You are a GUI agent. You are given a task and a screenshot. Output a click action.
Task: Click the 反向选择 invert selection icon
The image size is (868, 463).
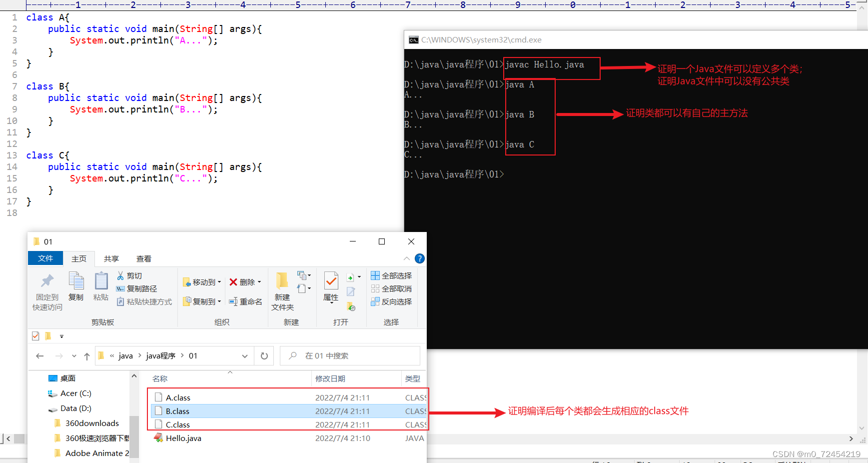pyautogui.click(x=375, y=301)
